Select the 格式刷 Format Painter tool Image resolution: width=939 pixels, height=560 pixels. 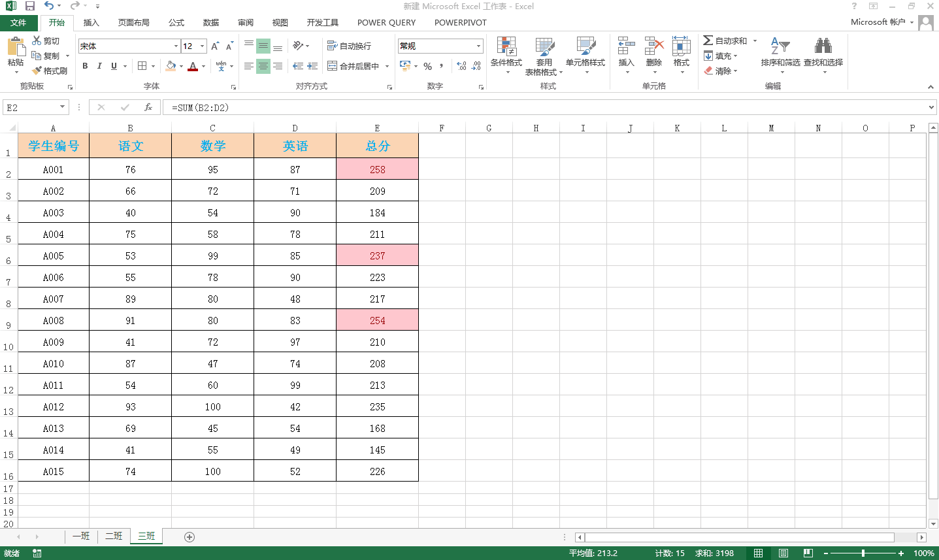click(x=50, y=71)
